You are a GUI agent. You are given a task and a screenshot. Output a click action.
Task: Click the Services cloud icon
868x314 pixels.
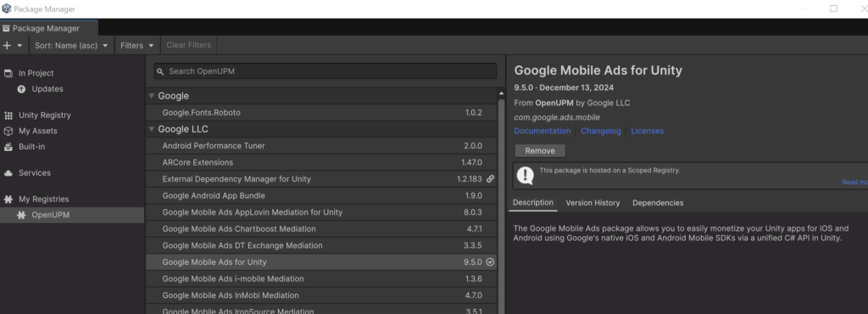[8, 173]
